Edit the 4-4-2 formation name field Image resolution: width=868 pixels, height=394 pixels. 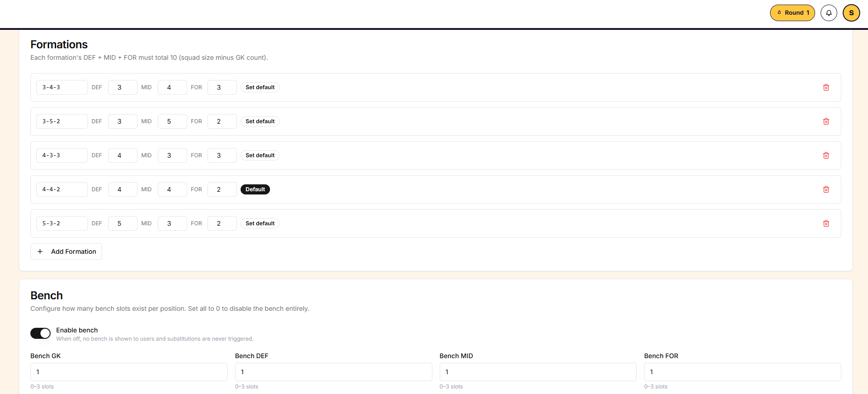pyautogui.click(x=62, y=189)
